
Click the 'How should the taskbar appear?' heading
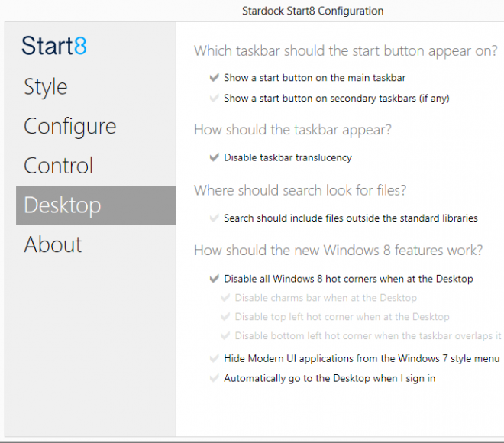point(292,130)
